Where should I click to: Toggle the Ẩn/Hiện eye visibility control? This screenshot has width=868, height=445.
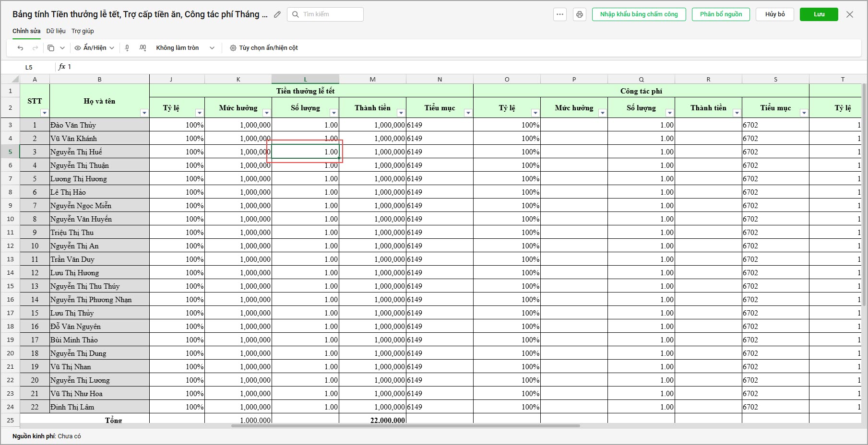[95, 48]
